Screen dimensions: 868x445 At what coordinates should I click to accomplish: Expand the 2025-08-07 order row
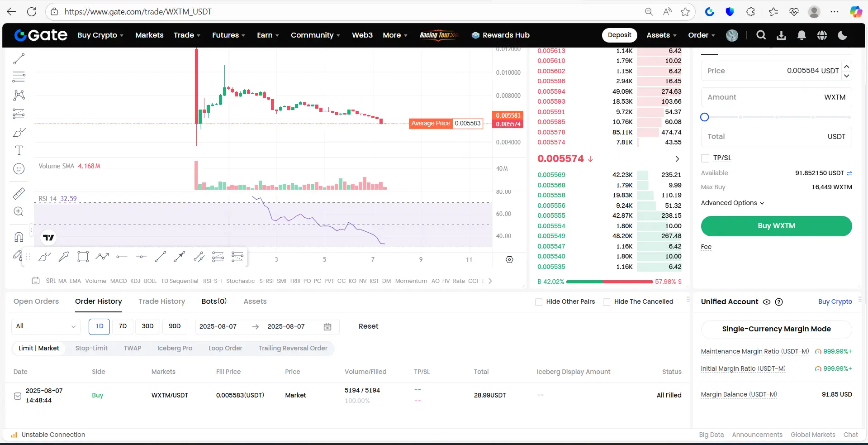(18, 396)
